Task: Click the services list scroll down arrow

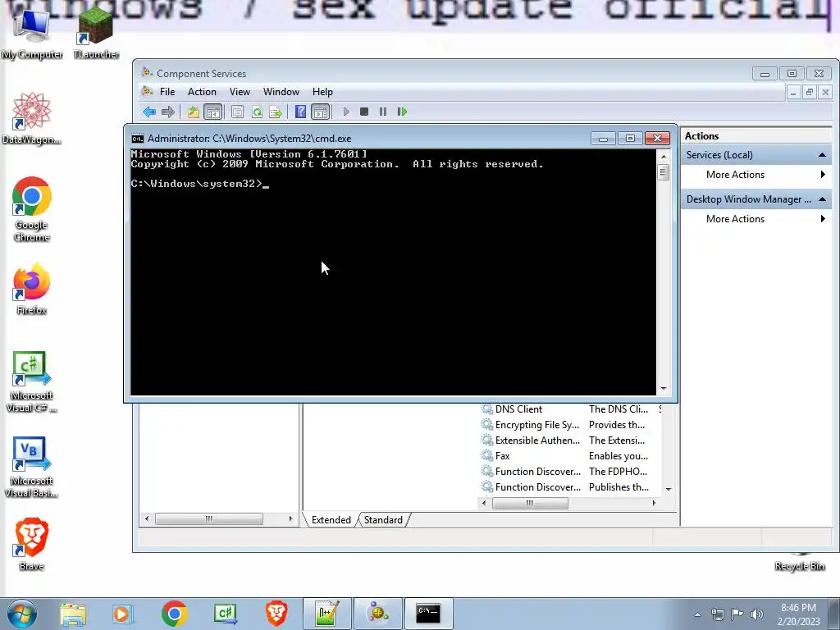Action: pyautogui.click(x=669, y=489)
